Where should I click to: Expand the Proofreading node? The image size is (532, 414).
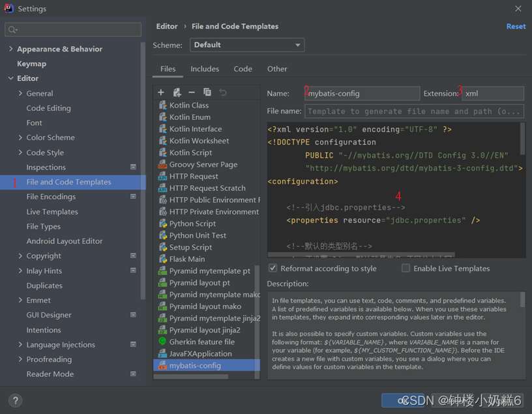tap(20, 359)
